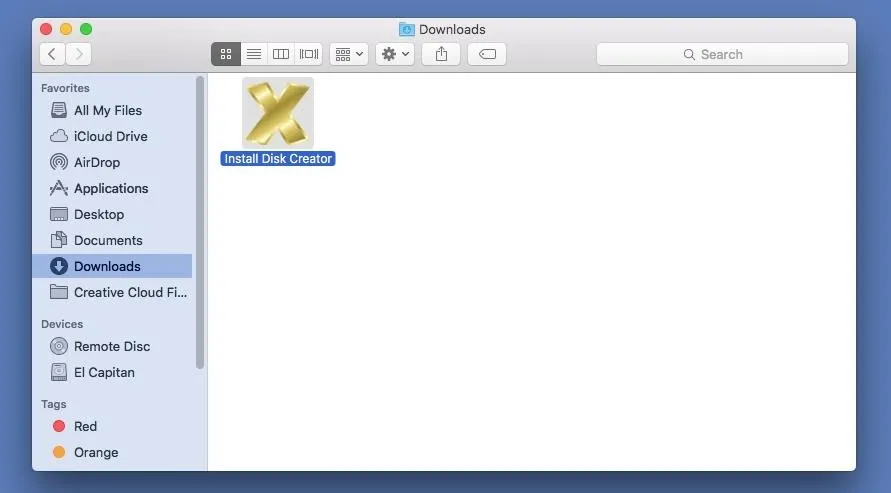The height and width of the screenshot is (493, 891).
Task: Open the Action gear menu
Action: (x=395, y=54)
